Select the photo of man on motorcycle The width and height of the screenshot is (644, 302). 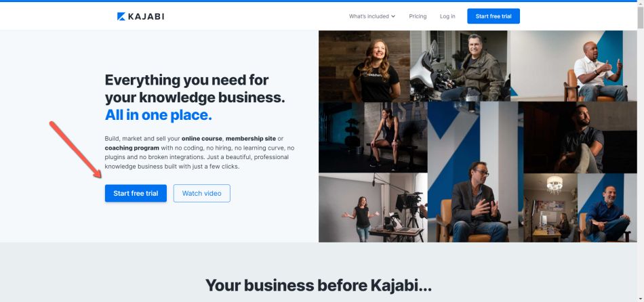[460, 66]
